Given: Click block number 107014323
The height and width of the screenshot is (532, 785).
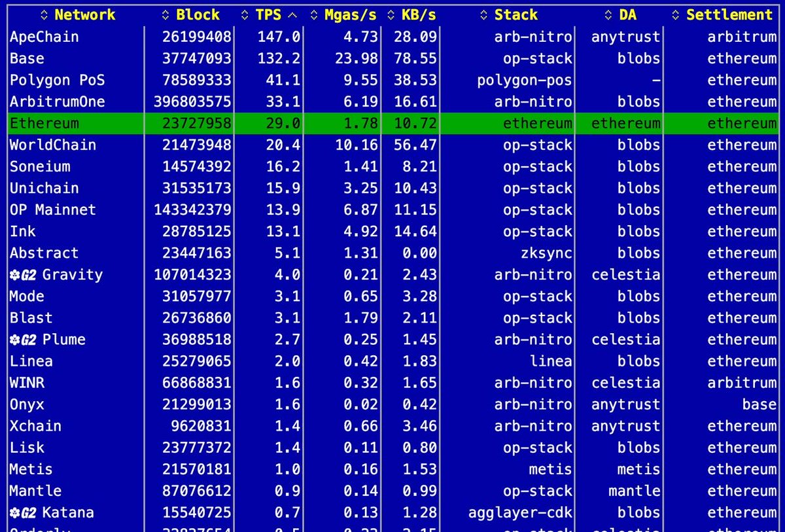Looking at the screenshot, I should (192, 275).
